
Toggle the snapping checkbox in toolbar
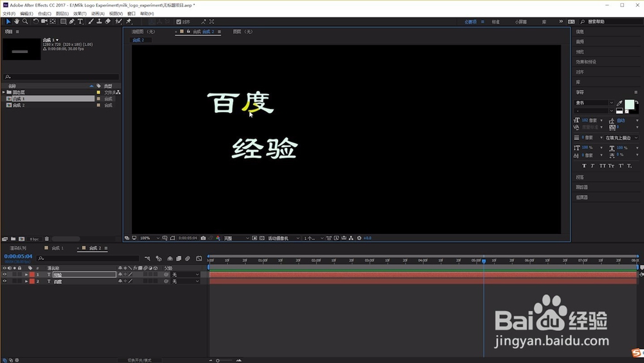coord(178,22)
